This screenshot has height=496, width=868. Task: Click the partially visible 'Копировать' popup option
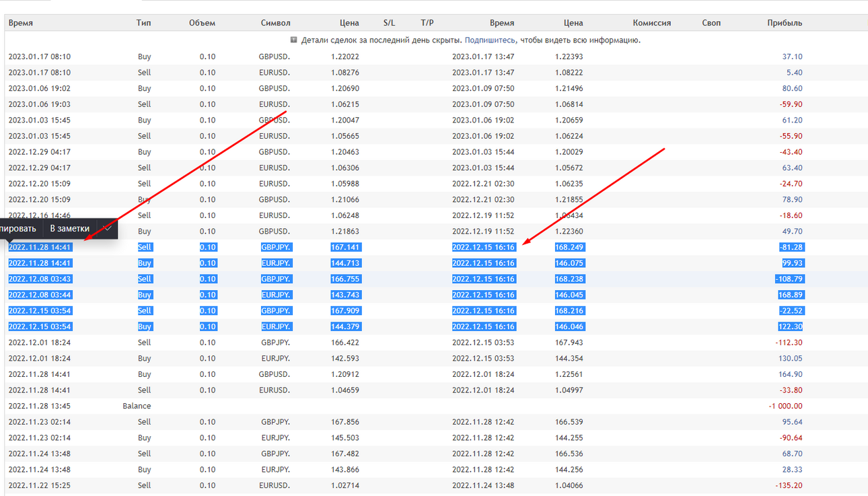(18, 229)
